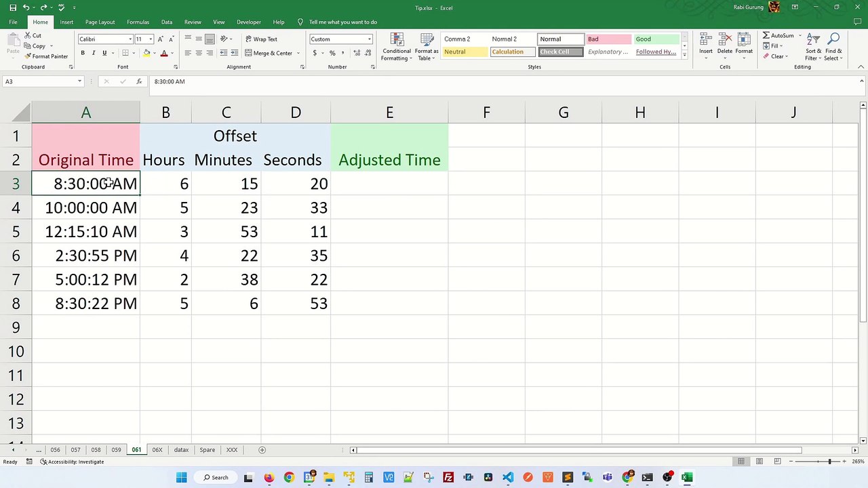The height and width of the screenshot is (488, 868).
Task: Toggle Merge & Center
Action: [269, 53]
